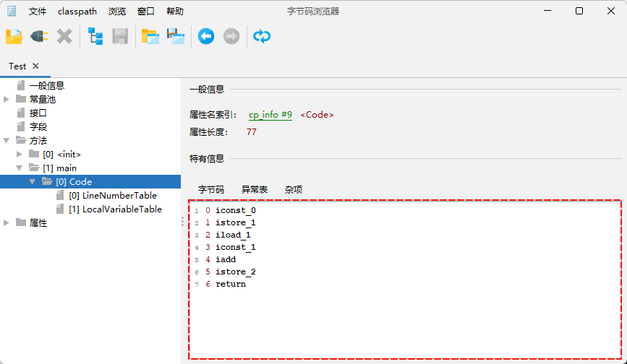Select the [1] LocalVariableTable tree item
The width and height of the screenshot is (627, 364).
(x=115, y=209)
